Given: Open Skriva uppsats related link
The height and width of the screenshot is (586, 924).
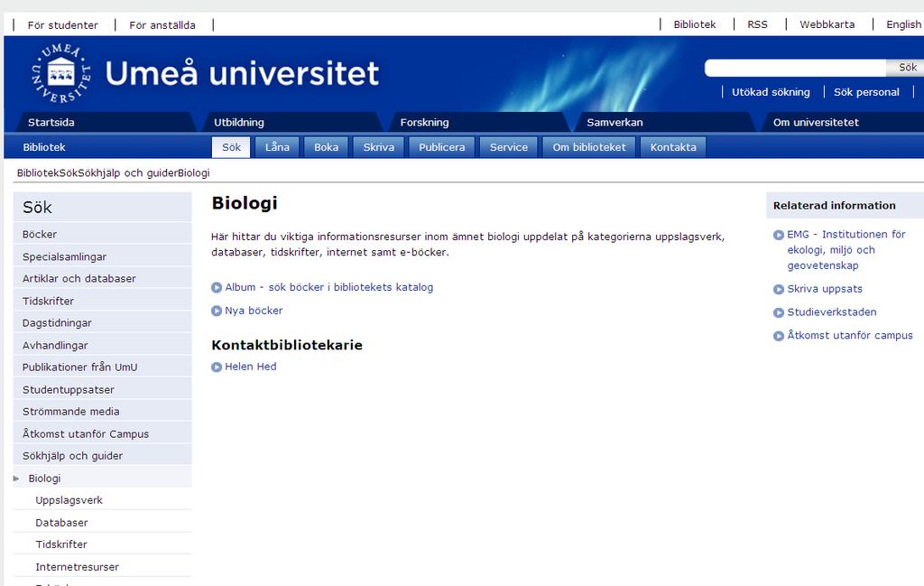Looking at the screenshot, I should (825, 289).
